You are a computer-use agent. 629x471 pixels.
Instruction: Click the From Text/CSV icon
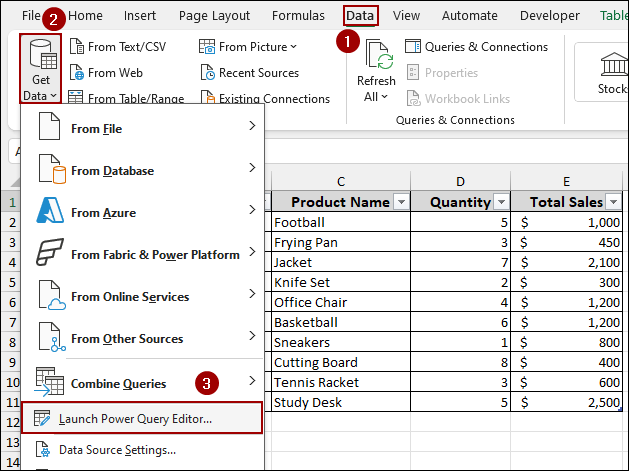tap(77, 47)
